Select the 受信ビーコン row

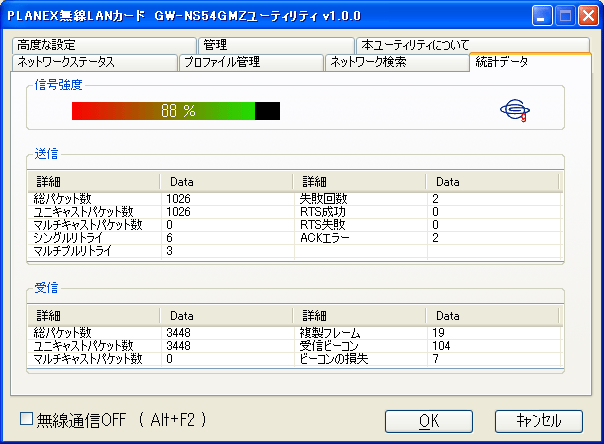(329, 346)
